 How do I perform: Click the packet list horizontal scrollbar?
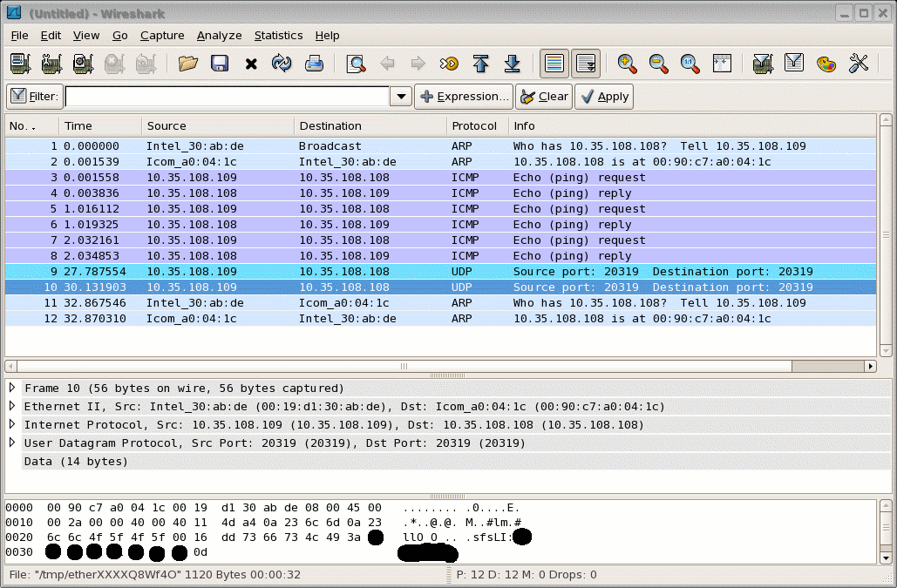click(x=436, y=367)
